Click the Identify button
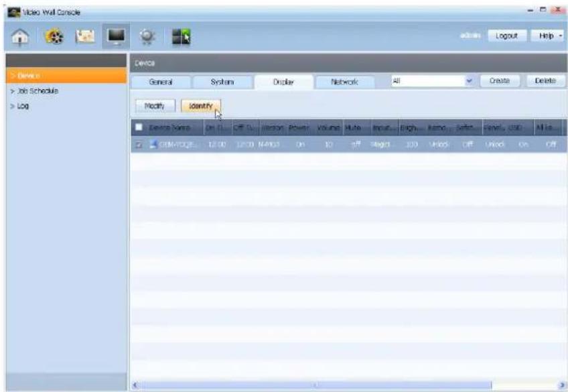 201,106
